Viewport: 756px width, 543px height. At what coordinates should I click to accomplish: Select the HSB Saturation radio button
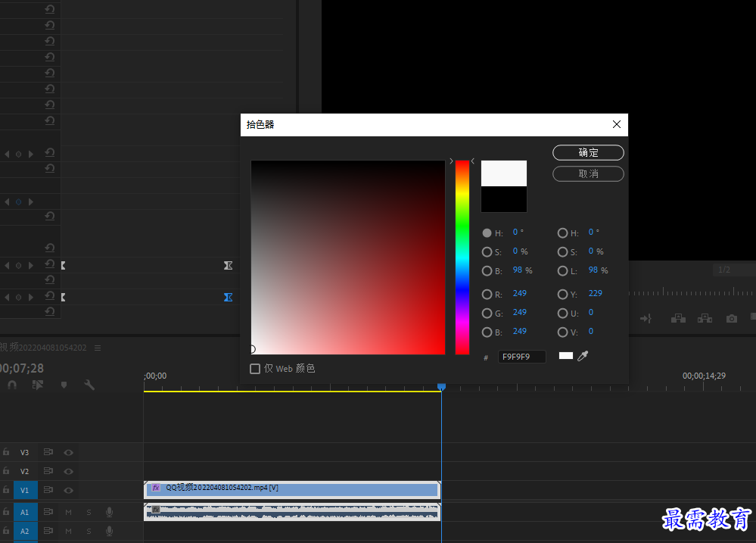coord(487,252)
